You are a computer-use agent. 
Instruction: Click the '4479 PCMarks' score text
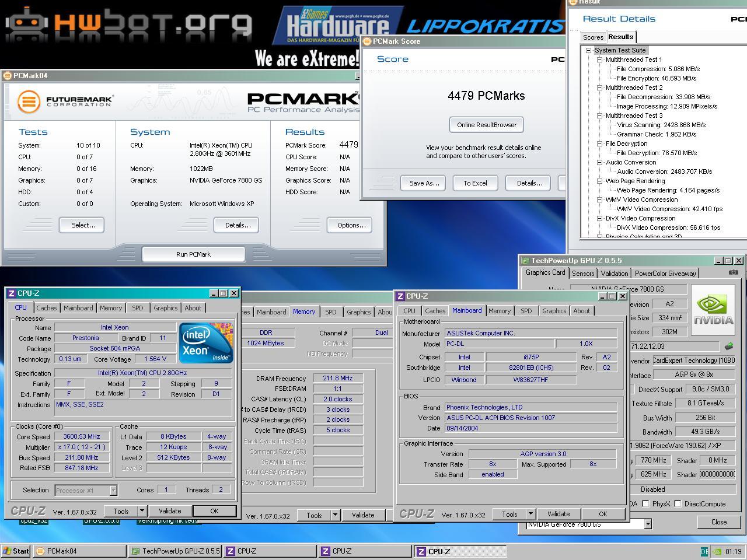point(486,96)
